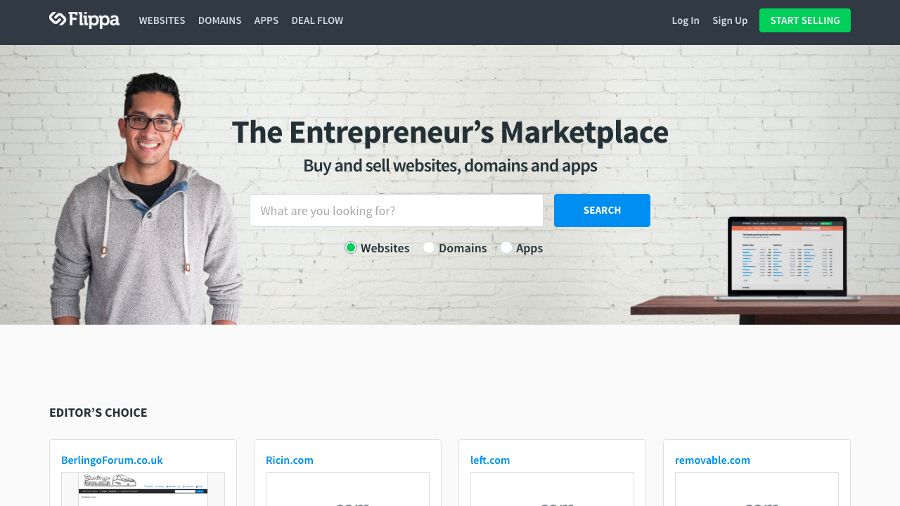Click the Ricin.com preview thumbnail

click(348, 489)
